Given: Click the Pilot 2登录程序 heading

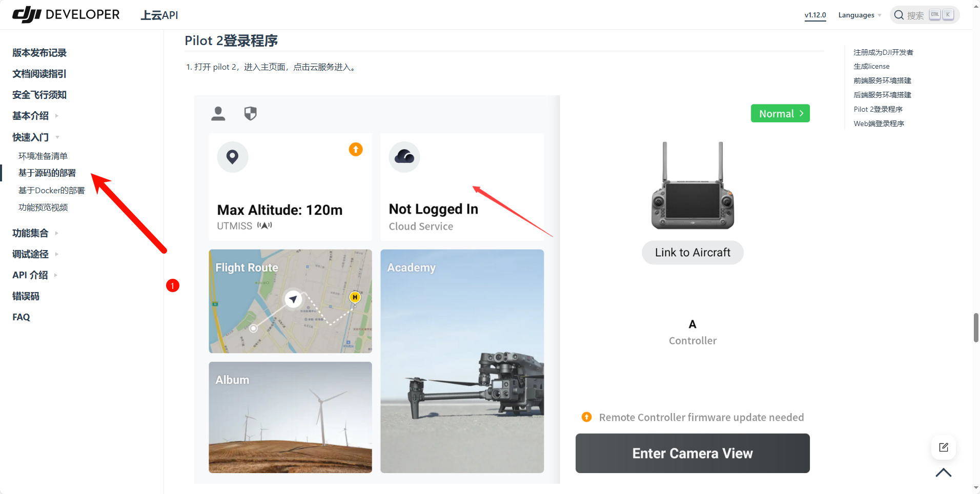Looking at the screenshot, I should (231, 40).
